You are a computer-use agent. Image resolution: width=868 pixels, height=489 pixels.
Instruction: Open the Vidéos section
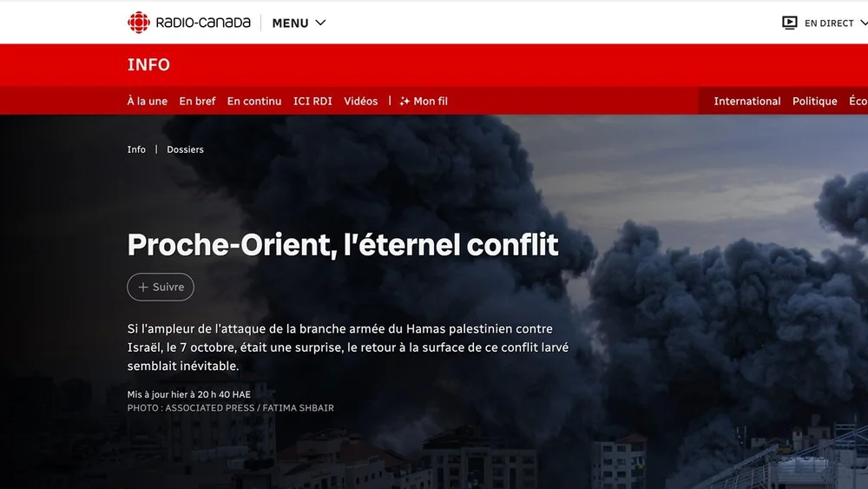point(360,102)
